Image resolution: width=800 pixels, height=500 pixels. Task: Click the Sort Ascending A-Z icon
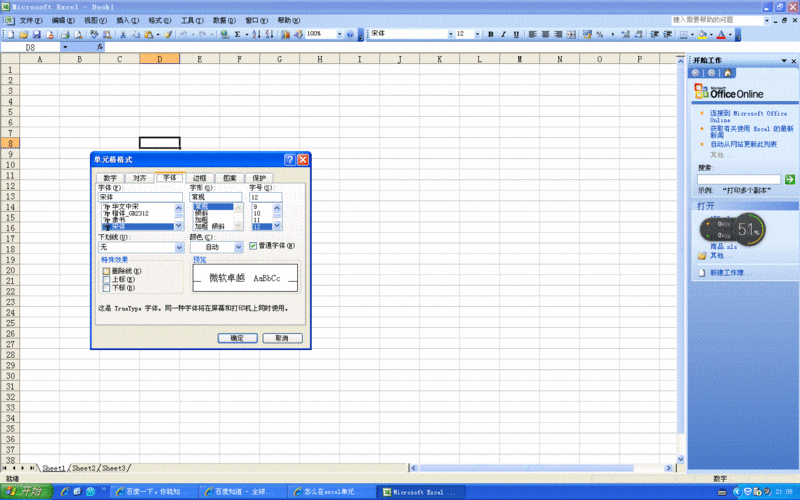pyautogui.click(x=256, y=34)
